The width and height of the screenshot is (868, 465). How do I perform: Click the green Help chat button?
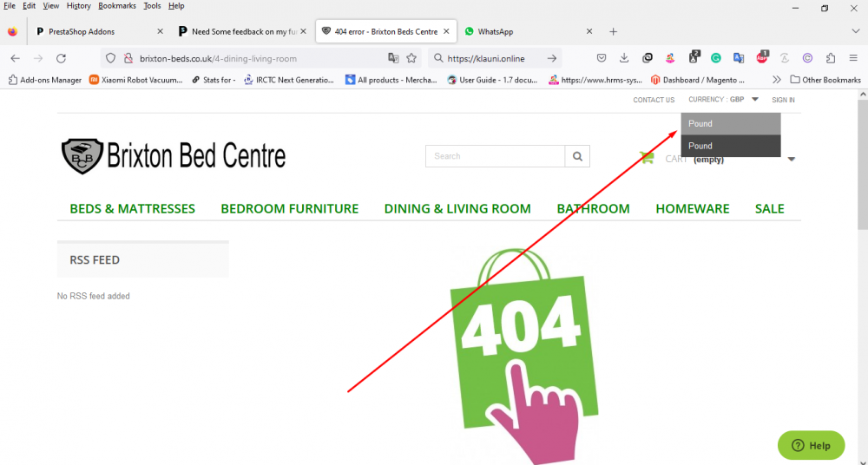[811, 445]
